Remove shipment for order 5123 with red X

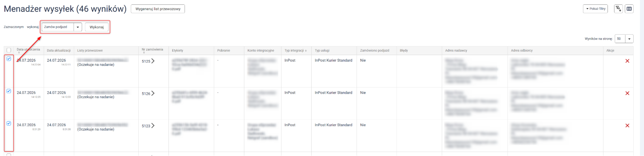(627, 125)
